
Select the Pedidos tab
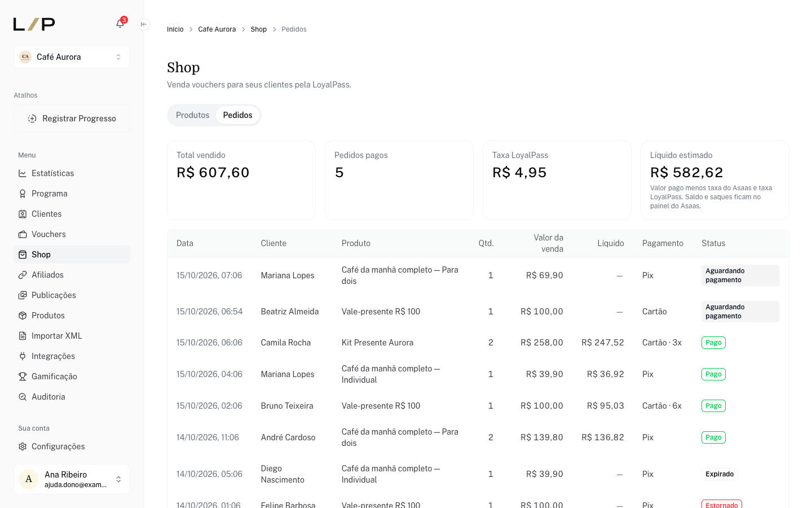point(237,115)
